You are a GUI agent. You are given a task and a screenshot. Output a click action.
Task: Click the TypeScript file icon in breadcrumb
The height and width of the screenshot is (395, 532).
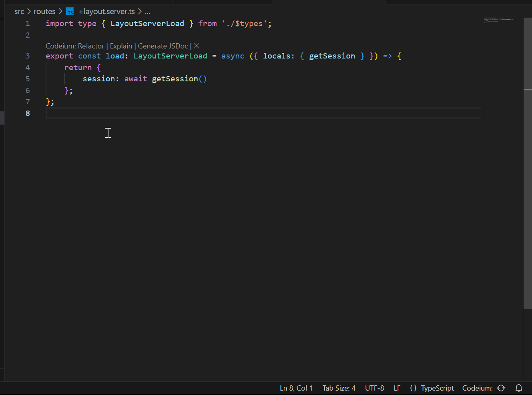tap(70, 12)
